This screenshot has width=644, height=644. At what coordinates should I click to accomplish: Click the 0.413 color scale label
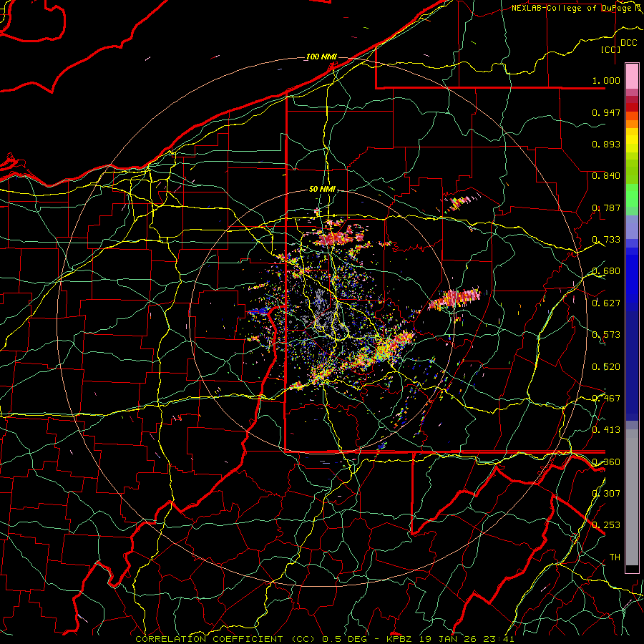pos(606,430)
